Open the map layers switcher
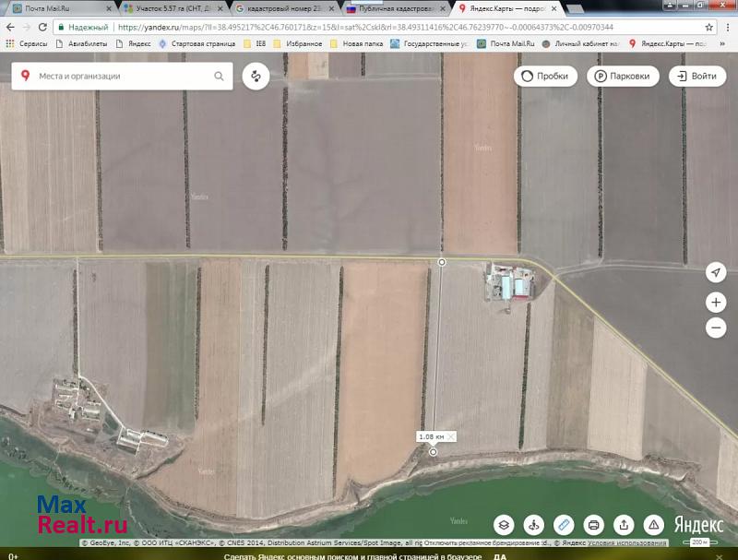Viewport: 738px width, 560px height. (x=504, y=525)
